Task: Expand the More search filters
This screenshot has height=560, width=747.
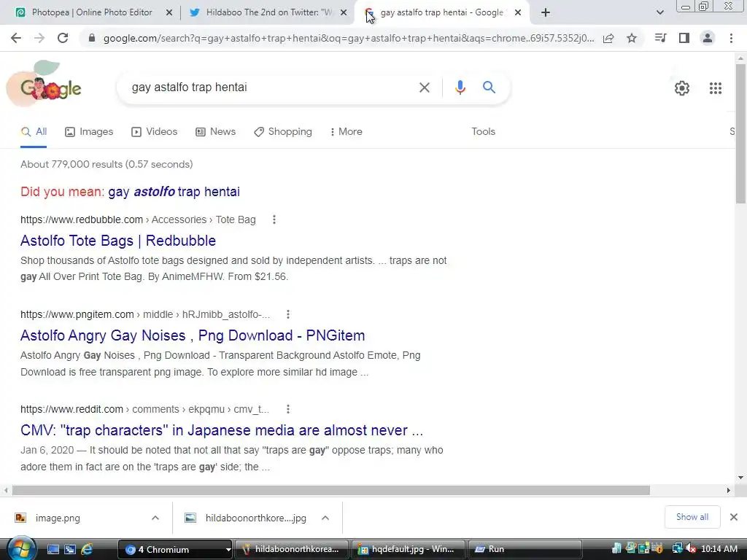Action: 347,132
